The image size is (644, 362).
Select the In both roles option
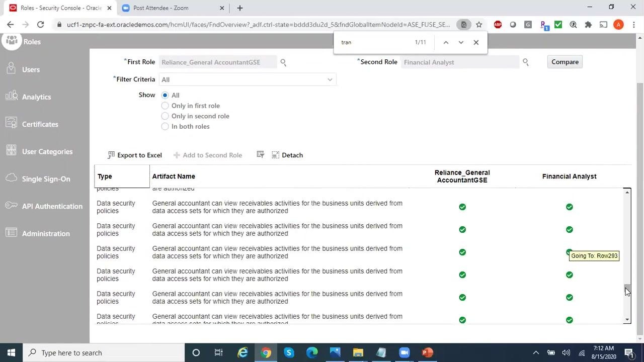tap(165, 127)
